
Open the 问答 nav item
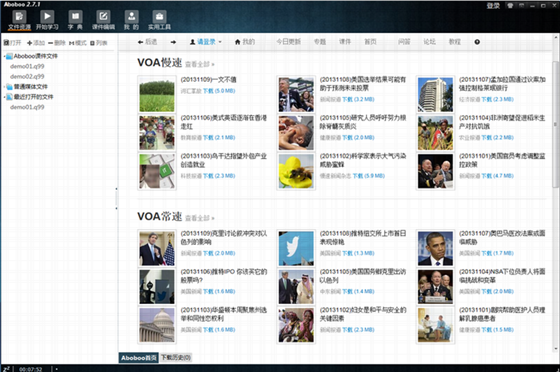(x=404, y=42)
